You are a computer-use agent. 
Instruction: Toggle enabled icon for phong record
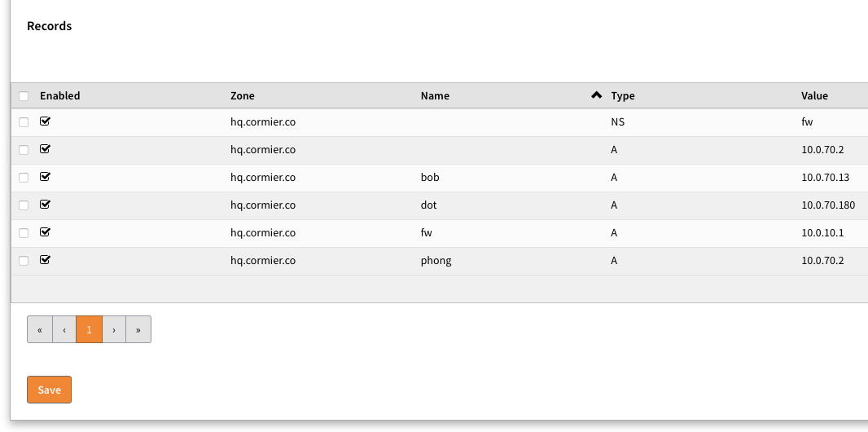pyautogui.click(x=45, y=260)
